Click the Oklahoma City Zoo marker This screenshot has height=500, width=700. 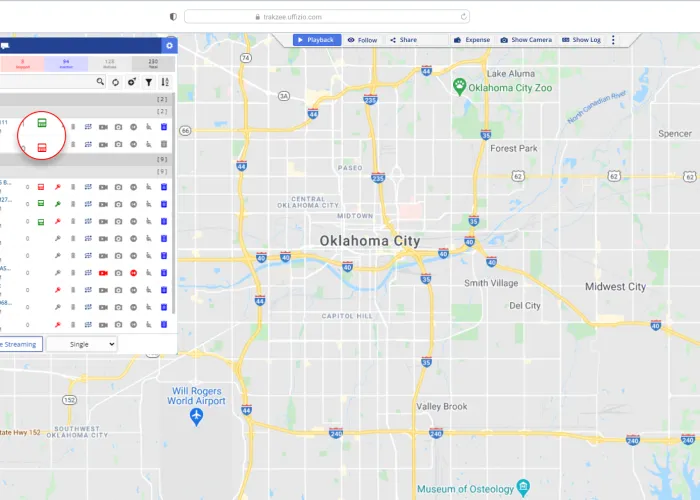(460, 86)
